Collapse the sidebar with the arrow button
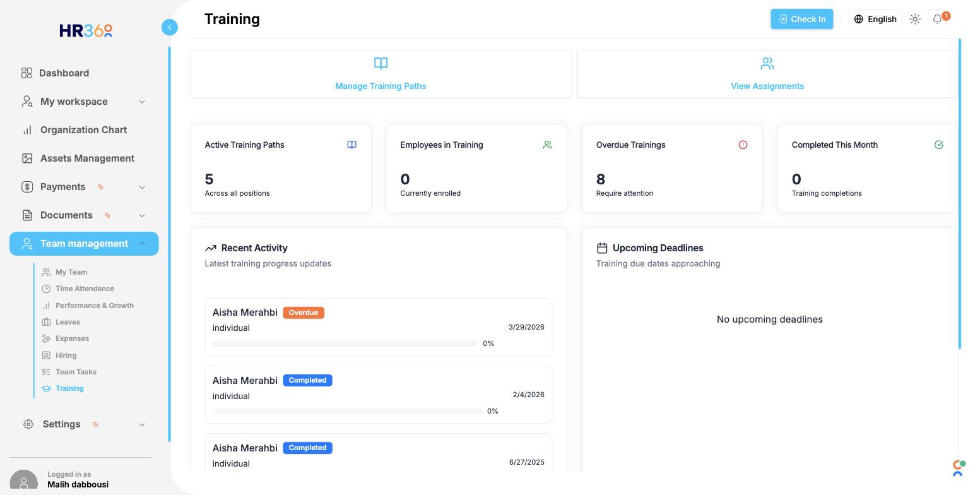The width and height of the screenshot is (980, 495). (170, 27)
